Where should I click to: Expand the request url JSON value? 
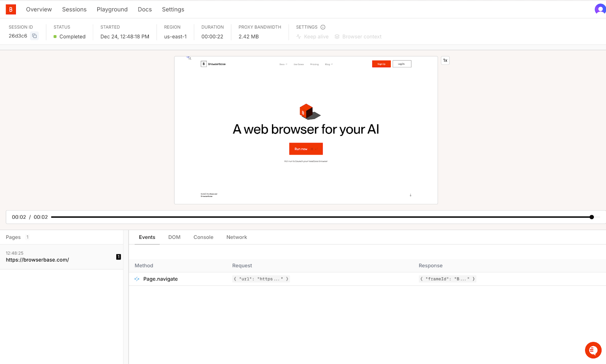coord(261,279)
